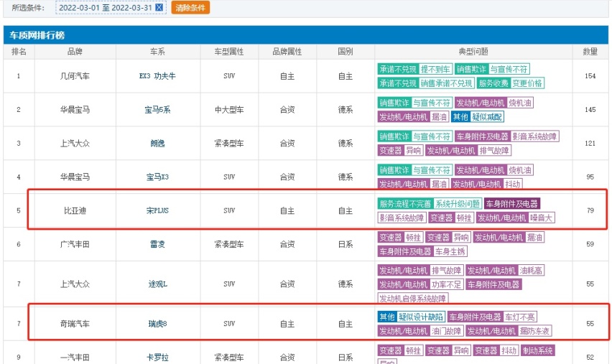
Task: Click the 车身生锈 tag in 雷凌 row
Action: tap(450, 251)
